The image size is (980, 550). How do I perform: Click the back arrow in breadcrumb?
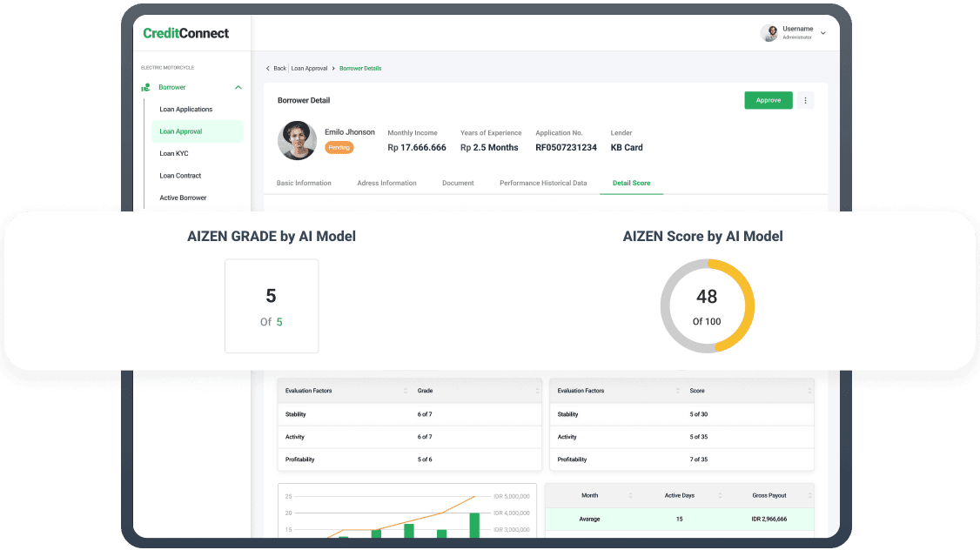coord(267,68)
